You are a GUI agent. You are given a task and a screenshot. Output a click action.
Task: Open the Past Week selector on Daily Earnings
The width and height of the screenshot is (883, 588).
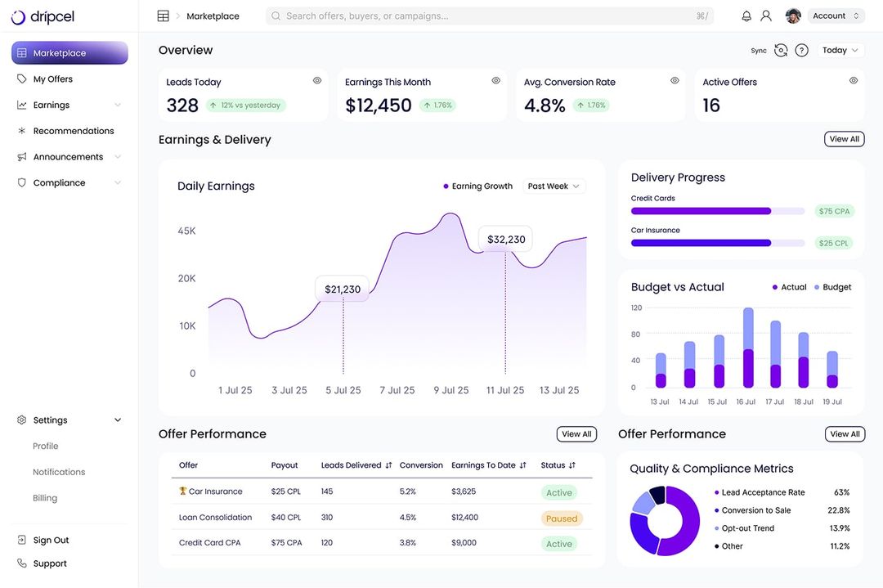coord(554,186)
